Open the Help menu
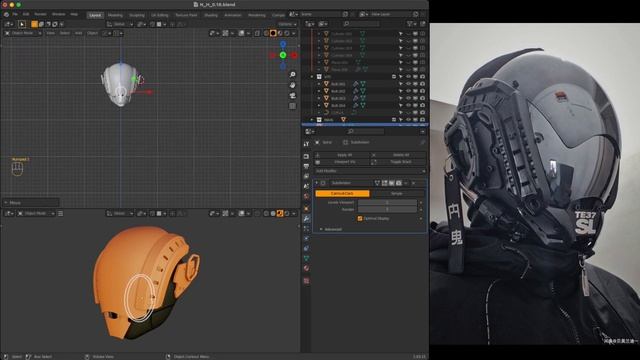Viewport: 640px width, 360px height. pos(74,14)
